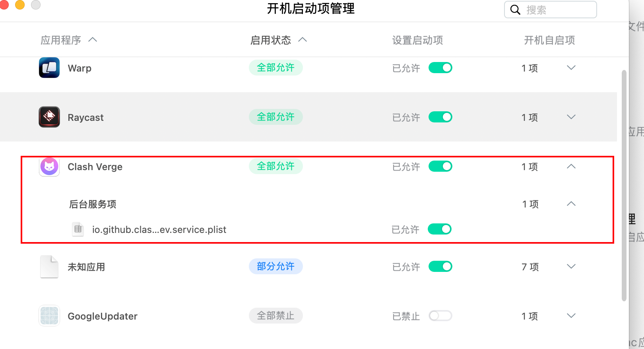Collapse the 后台服务项 section
Viewport: 644px width, 349px height.
point(571,204)
